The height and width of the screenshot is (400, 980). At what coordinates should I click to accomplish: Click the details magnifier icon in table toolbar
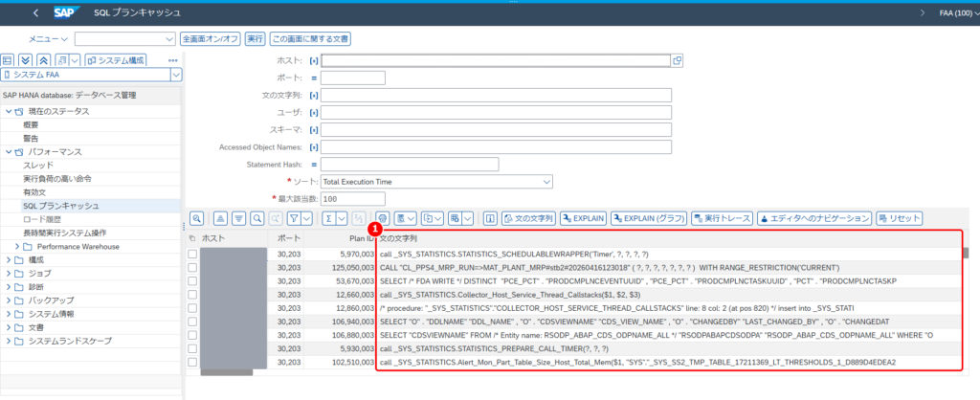(x=197, y=218)
